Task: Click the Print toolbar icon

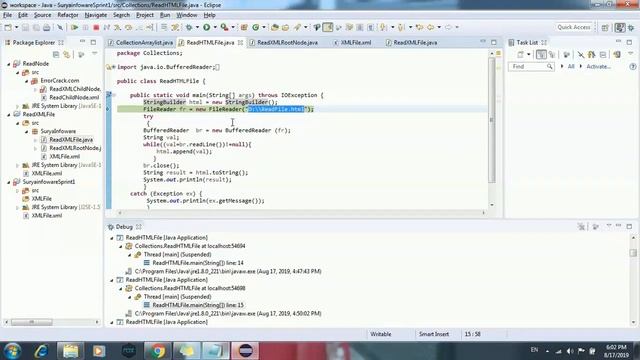Action: [47, 27]
